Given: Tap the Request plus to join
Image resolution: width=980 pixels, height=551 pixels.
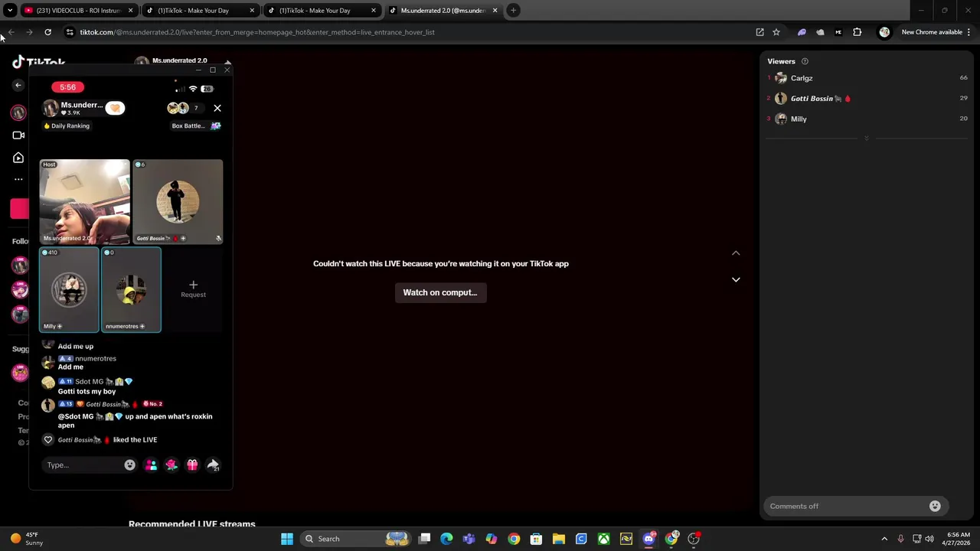Looking at the screenshot, I should click(193, 289).
